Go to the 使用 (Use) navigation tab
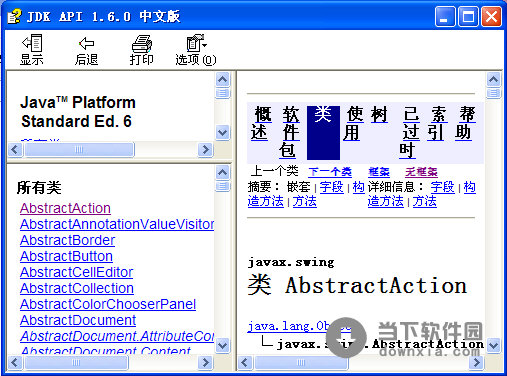 353,124
